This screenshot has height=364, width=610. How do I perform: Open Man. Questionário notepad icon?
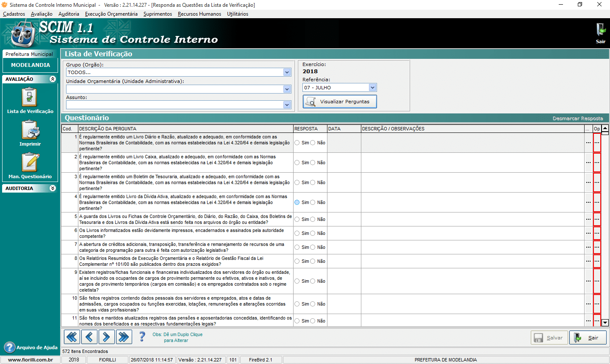[30, 163]
